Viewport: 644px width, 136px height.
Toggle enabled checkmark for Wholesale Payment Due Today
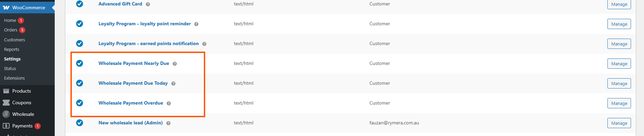pyautogui.click(x=80, y=83)
